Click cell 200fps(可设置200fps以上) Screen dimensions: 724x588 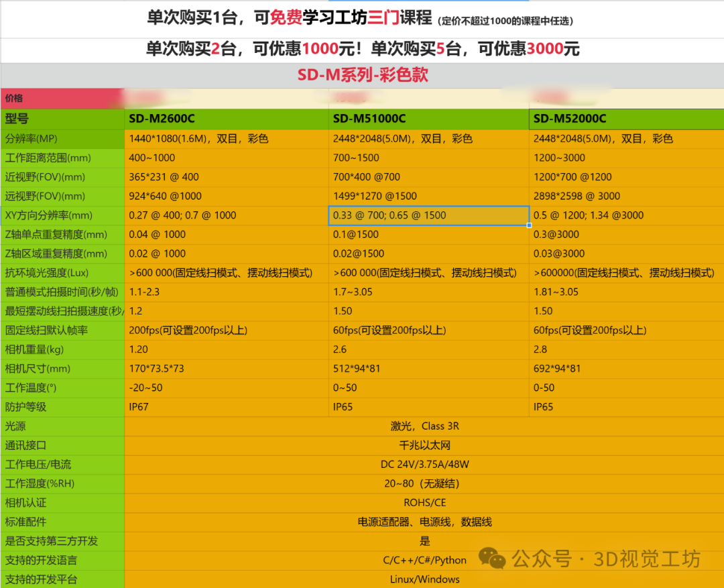[227, 331]
